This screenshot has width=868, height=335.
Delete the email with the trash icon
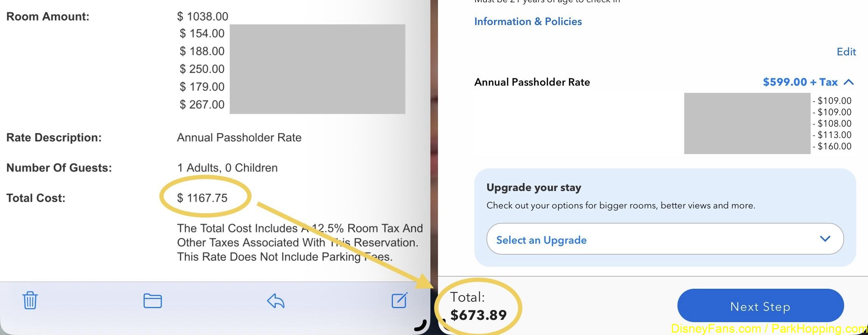pos(30,301)
